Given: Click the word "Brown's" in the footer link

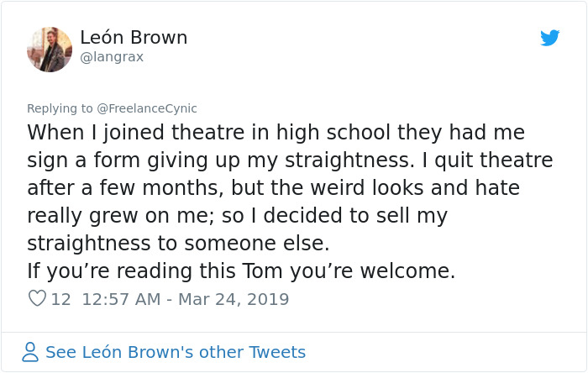Looking at the screenshot, I should [175, 352].
